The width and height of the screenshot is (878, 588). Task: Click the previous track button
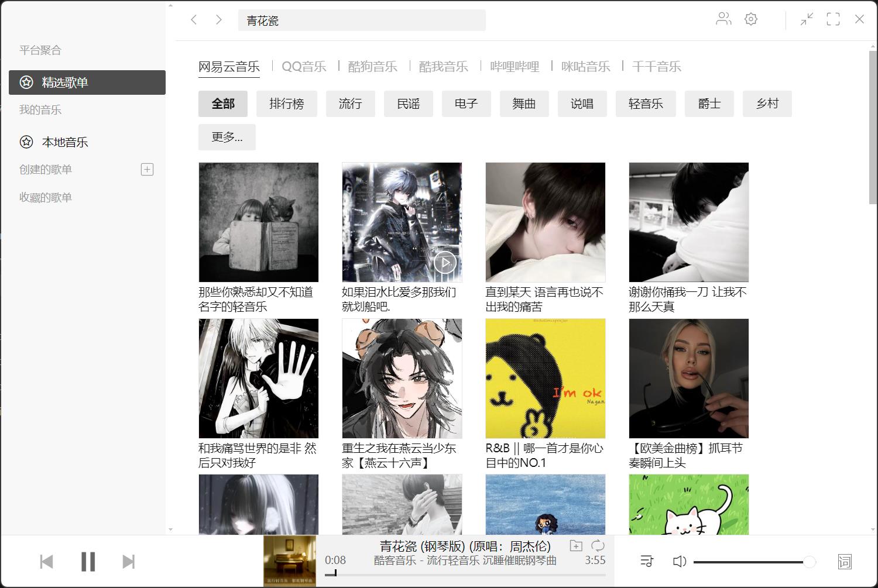46,562
